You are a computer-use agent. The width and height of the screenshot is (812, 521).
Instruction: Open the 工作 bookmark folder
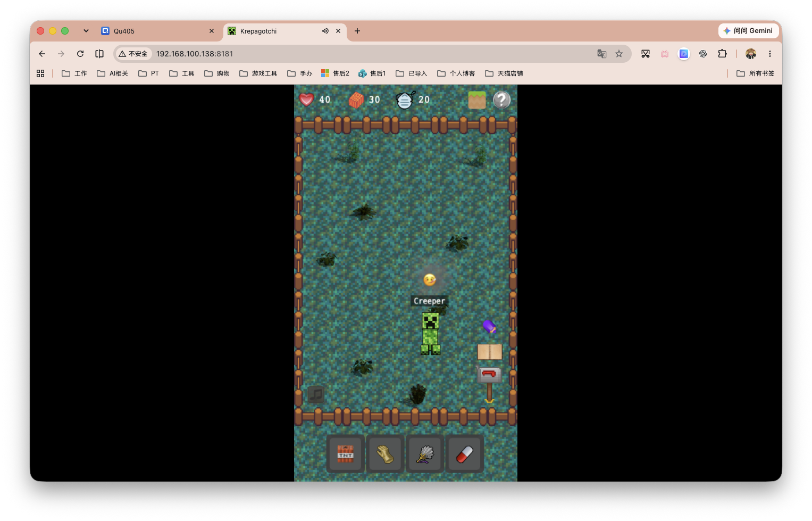click(x=74, y=73)
